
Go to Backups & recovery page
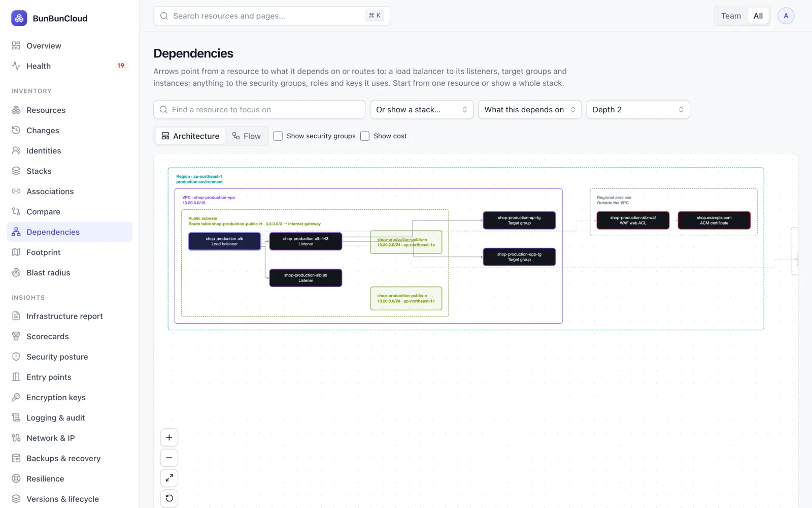pyautogui.click(x=70, y=458)
